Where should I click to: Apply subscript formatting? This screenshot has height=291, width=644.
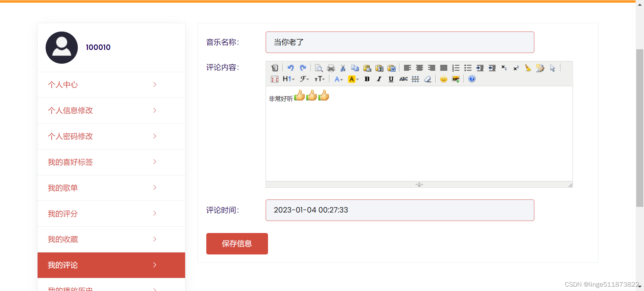point(504,68)
